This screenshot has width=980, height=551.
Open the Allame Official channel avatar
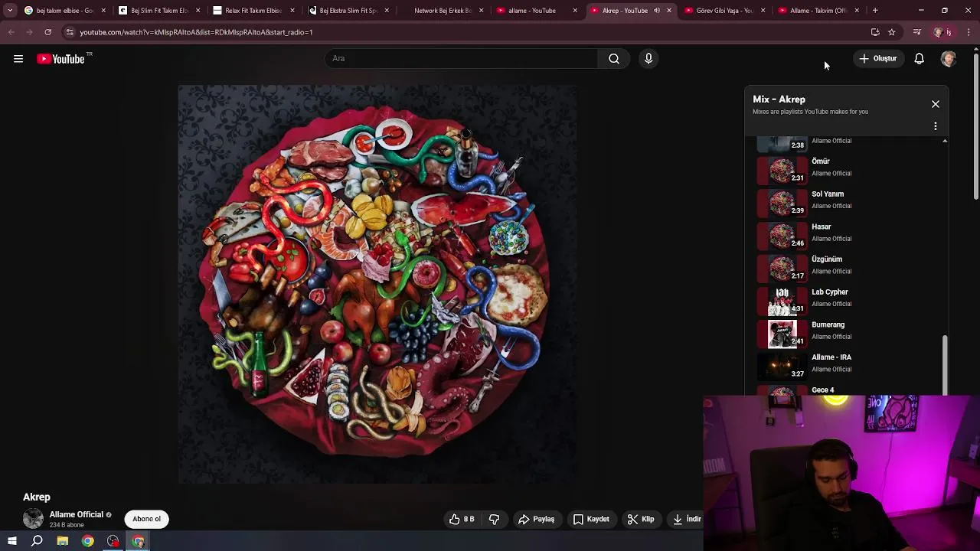coord(33,519)
